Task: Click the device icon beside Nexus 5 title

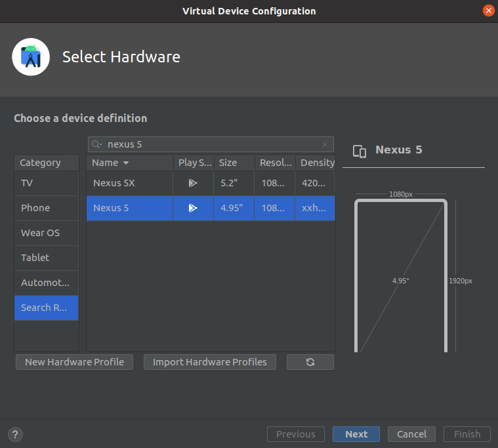Action: pyautogui.click(x=360, y=151)
